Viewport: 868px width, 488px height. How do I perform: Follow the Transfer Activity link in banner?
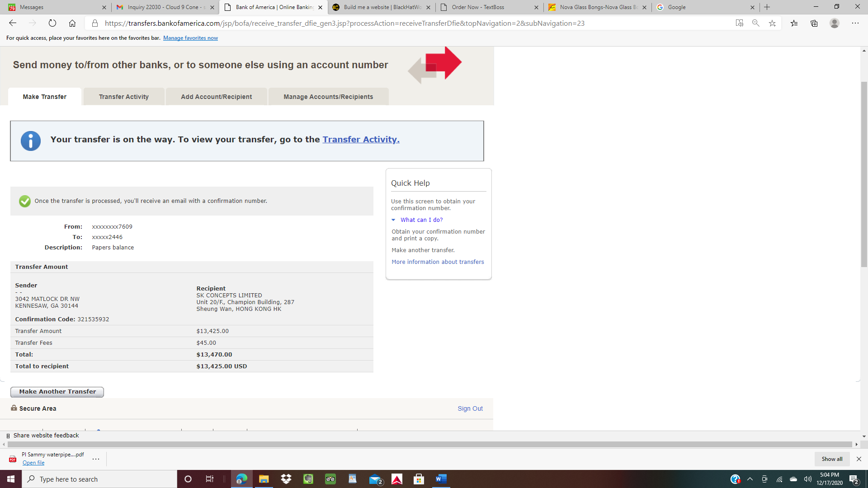pos(361,140)
